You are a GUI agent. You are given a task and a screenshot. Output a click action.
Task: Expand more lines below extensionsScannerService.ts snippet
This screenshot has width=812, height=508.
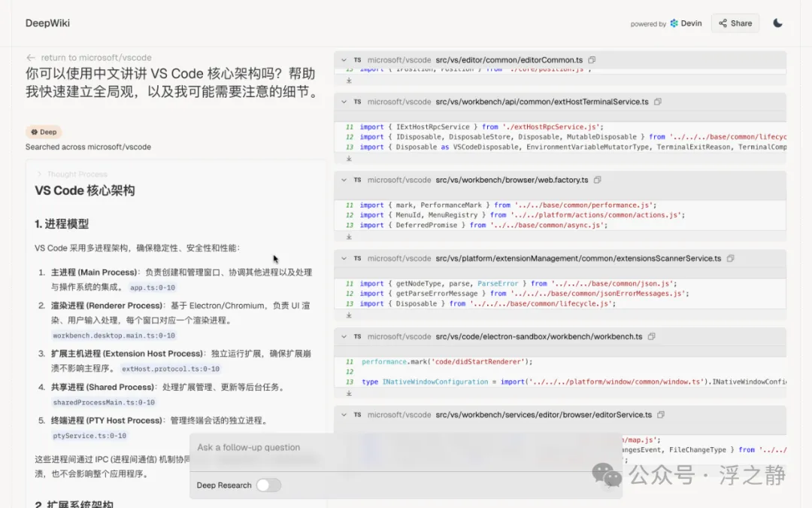tap(349, 315)
